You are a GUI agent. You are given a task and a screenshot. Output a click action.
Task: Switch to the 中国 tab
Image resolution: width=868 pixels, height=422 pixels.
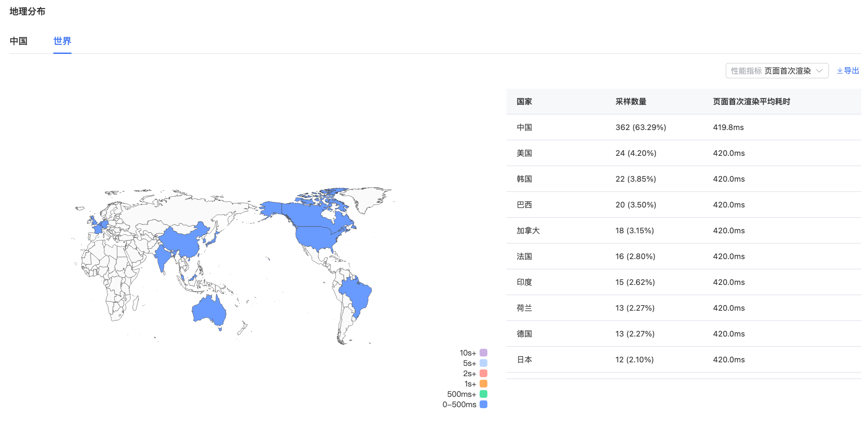click(x=18, y=41)
